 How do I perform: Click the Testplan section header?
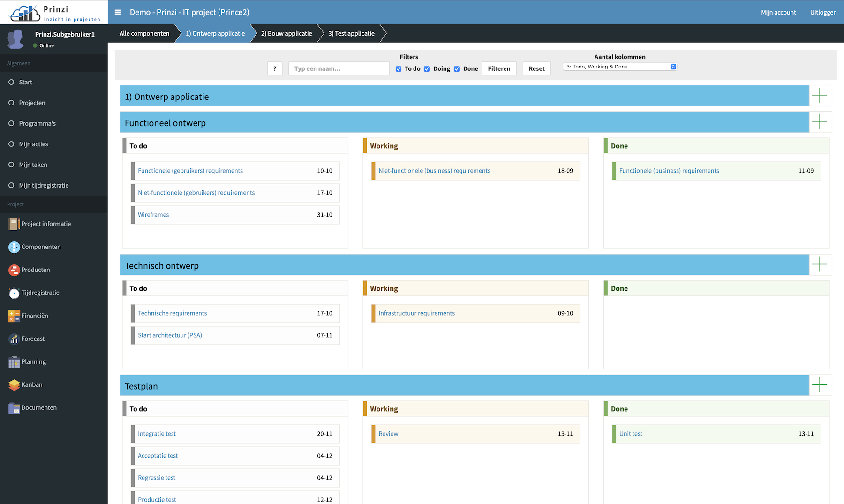pos(464,385)
